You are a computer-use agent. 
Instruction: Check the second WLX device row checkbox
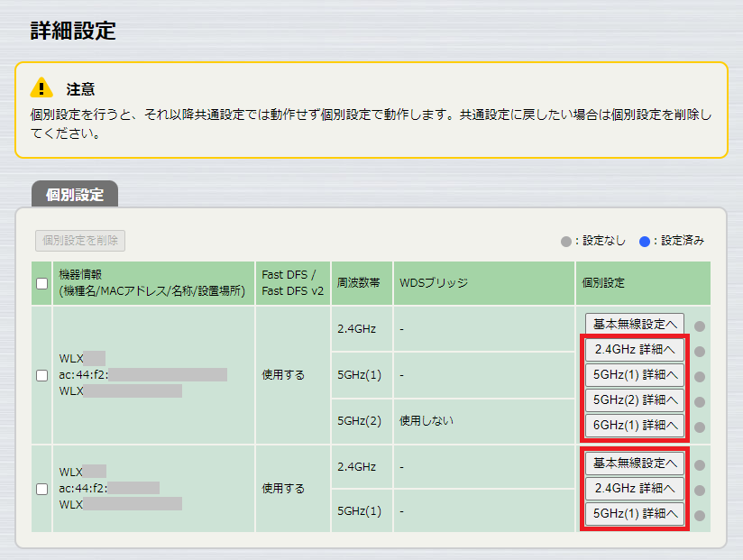[x=41, y=489]
